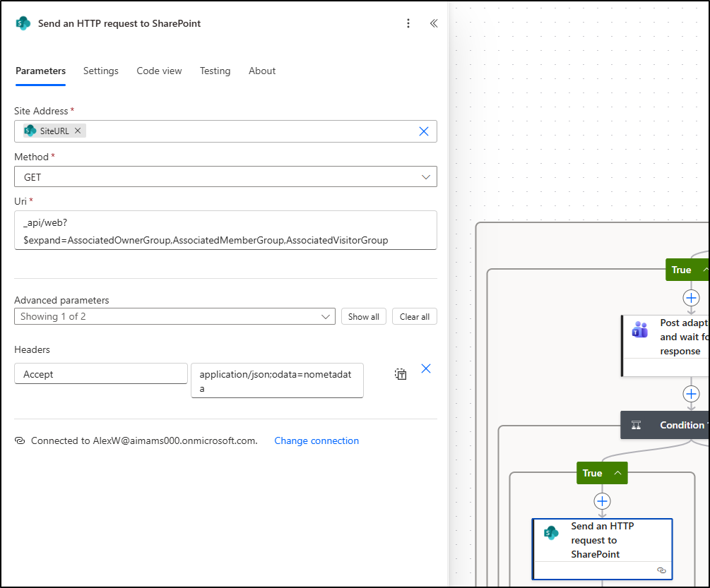This screenshot has height=588, width=710.
Task: Switch Headers to text mode icon
Action: 401,374
